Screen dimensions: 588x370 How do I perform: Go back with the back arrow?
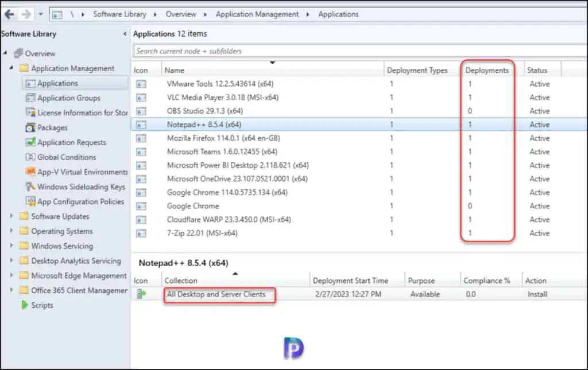[x=9, y=14]
